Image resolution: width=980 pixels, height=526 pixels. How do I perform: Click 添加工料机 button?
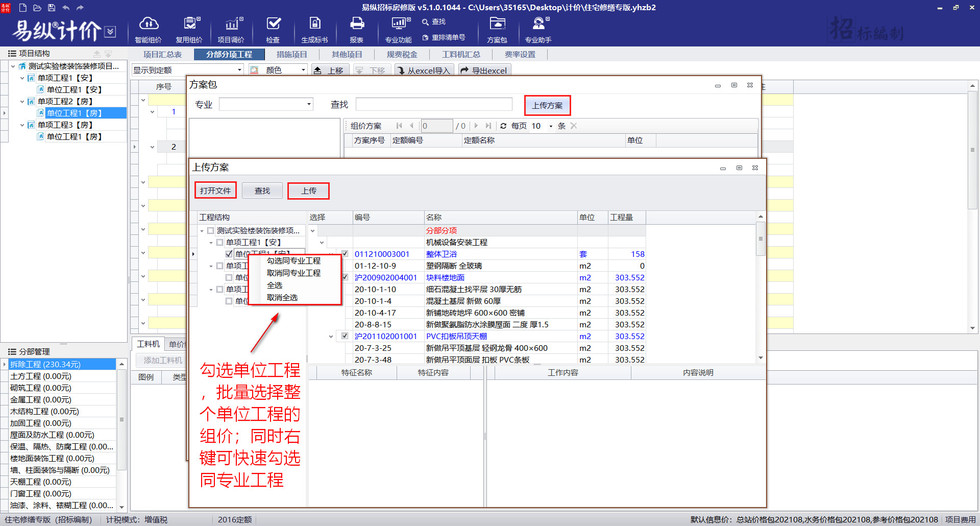pyautogui.click(x=162, y=361)
